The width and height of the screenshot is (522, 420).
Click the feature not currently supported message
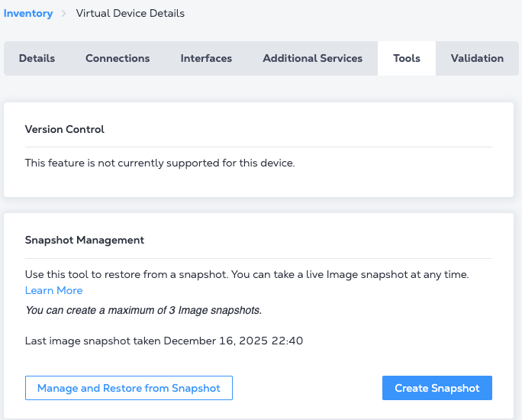(159, 163)
